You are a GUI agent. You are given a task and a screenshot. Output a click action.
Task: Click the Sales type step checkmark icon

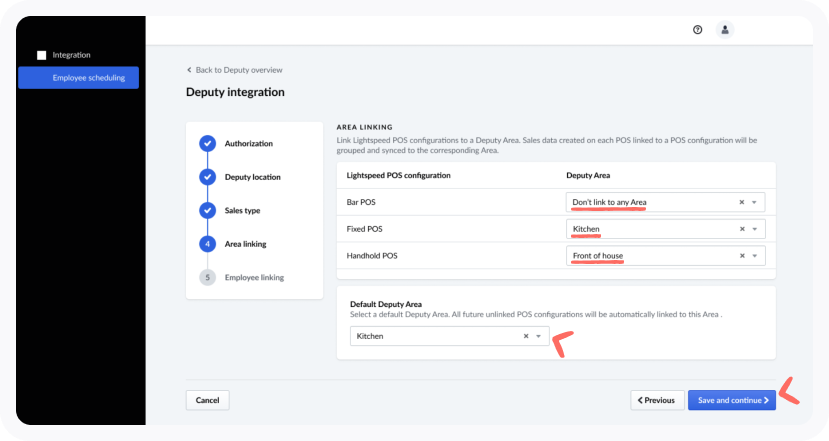tap(207, 210)
